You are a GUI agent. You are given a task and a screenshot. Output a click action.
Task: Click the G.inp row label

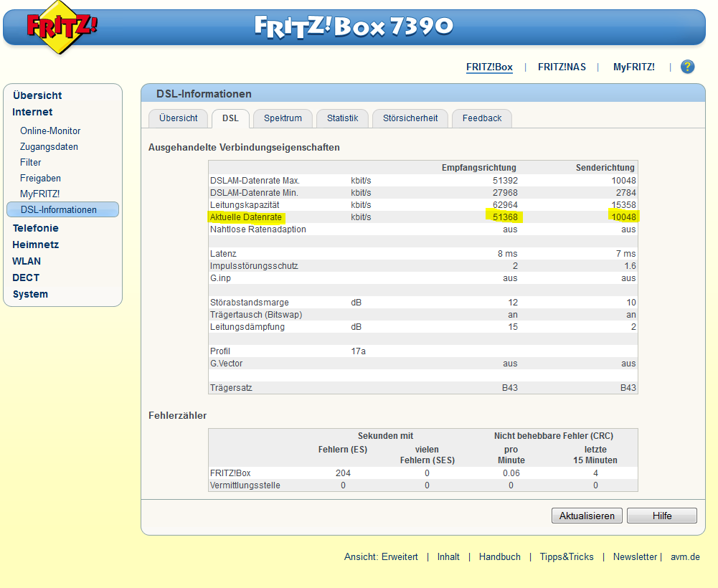pos(220,278)
